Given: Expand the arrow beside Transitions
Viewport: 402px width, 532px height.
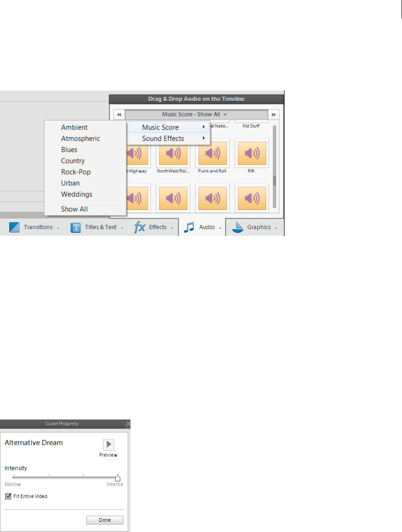Looking at the screenshot, I should (x=58, y=228).
